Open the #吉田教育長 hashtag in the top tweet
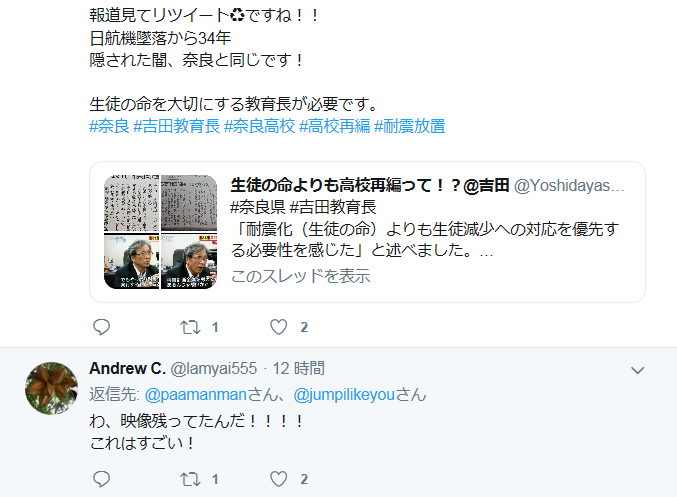 pyautogui.click(x=177, y=126)
